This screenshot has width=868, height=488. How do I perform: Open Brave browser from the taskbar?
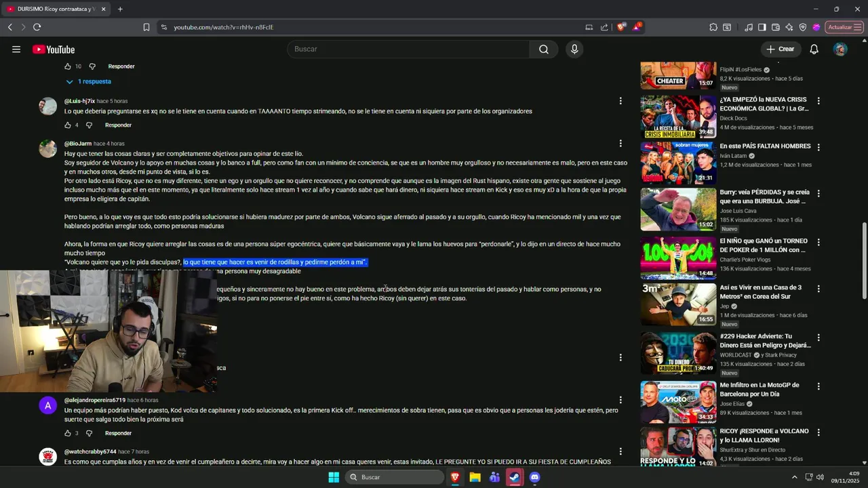click(x=455, y=477)
